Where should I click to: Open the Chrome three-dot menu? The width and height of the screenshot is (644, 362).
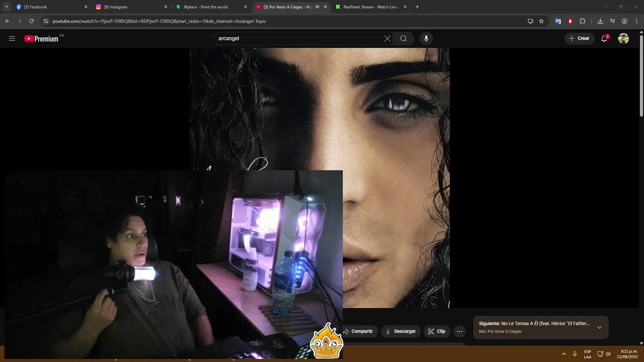[636, 21]
